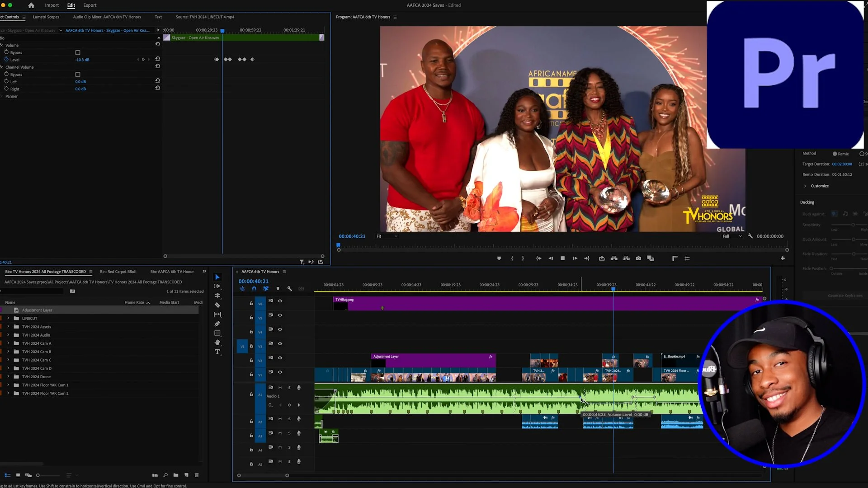Open the Fit zoom level dropdown
This screenshot has width=868, height=488.
click(387, 236)
